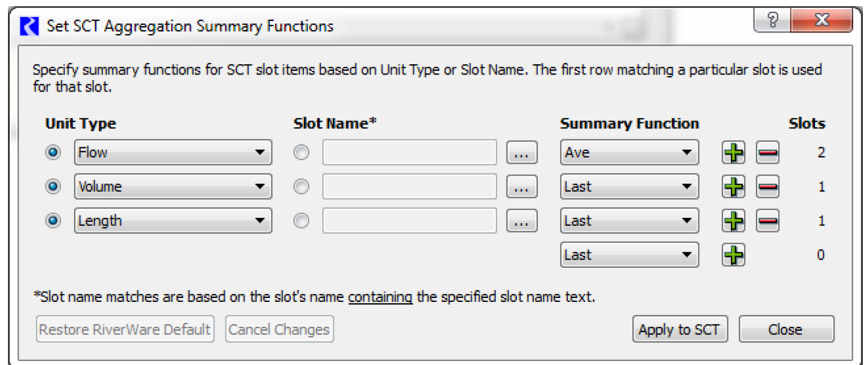This screenshot has width=868, height=365.
Task: Expand the Ave summary function dropdown
Action: (629, 153)
